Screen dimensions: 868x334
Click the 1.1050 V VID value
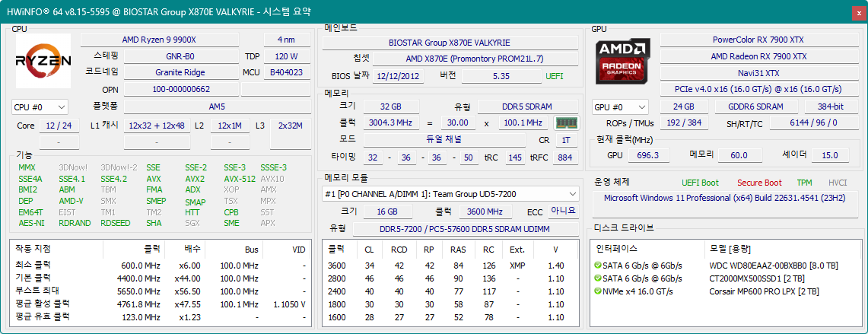pyautogui.click(x=290, y=304)
